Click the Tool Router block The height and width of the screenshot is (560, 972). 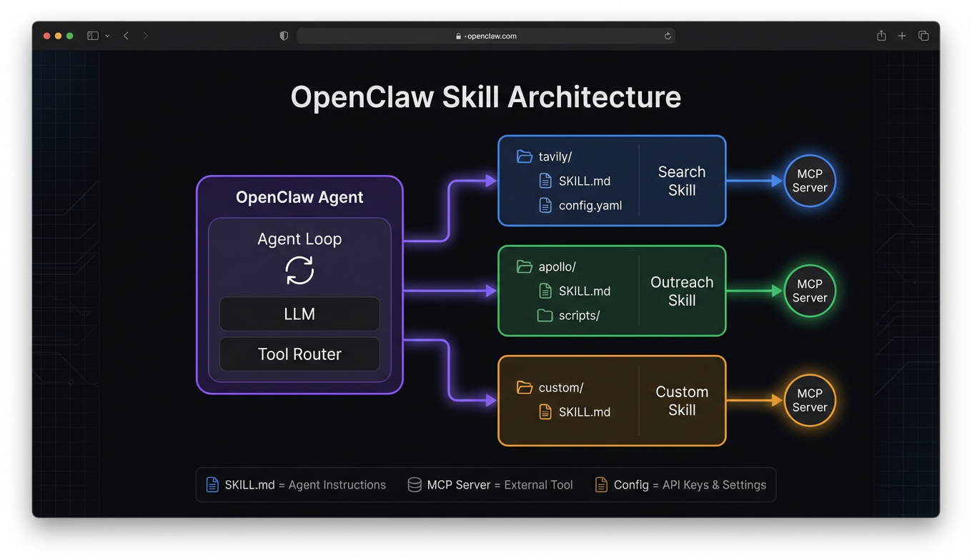coord(299,354)
